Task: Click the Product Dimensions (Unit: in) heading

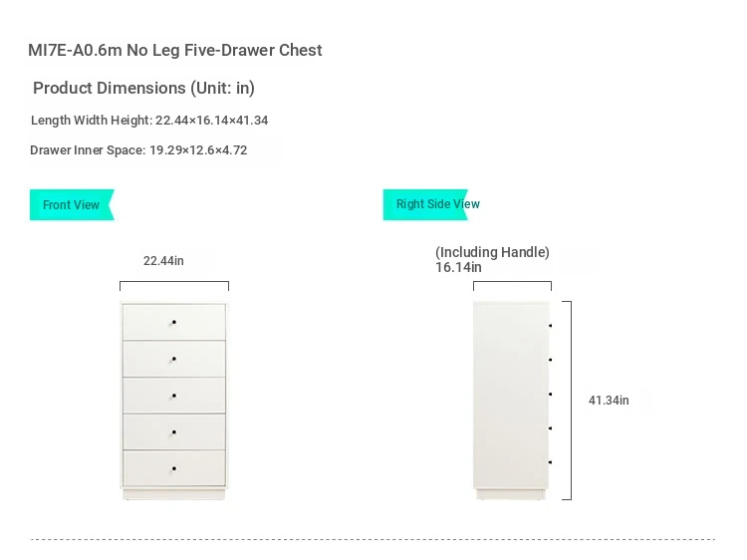Action: [x=143, y=88]
